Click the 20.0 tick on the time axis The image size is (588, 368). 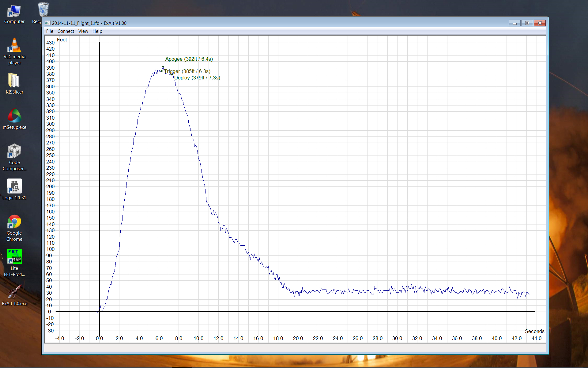[298, 338]
